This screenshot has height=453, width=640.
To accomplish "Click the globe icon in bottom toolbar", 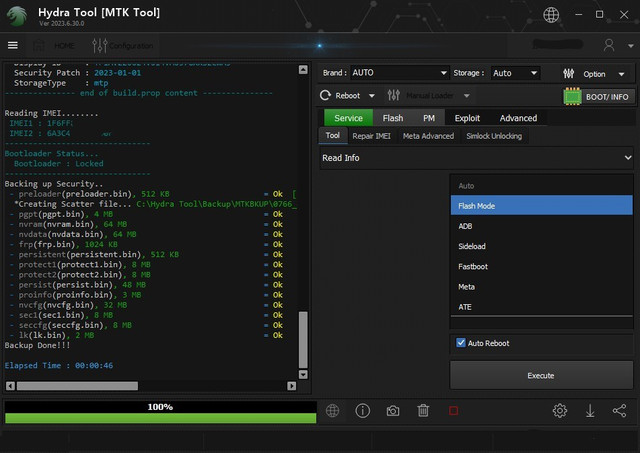I will (x=332, y=411).
